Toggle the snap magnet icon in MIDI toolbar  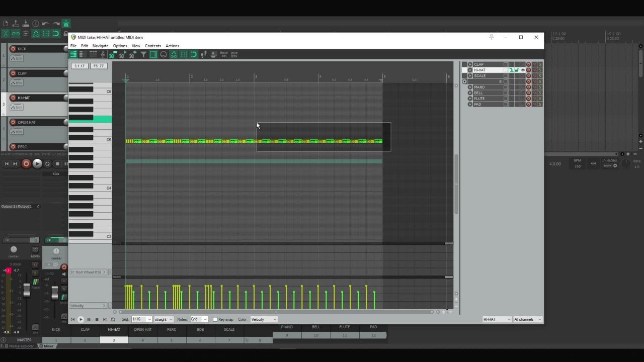(x=194, y=54)
